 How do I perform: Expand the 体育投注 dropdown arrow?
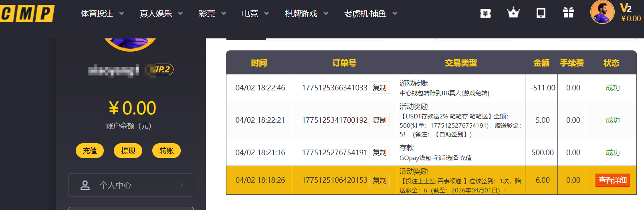(121, 13)
